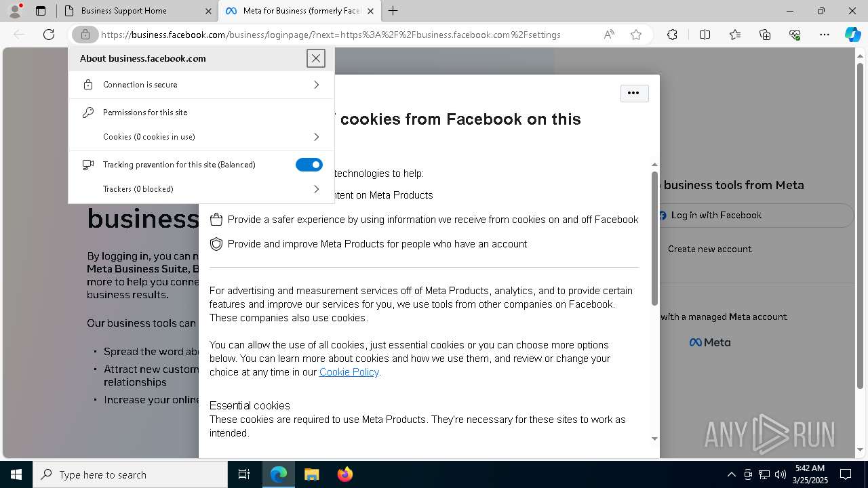Add this page to favorites star icon
This screenshot has height=488, width=868.
pos(636,35)
